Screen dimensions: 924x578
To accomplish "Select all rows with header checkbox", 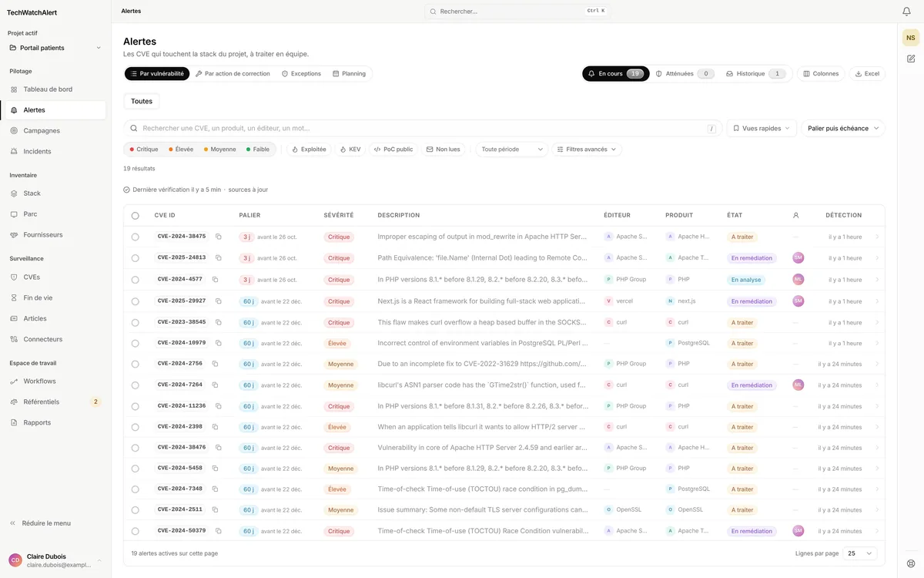I will point(135,216).
